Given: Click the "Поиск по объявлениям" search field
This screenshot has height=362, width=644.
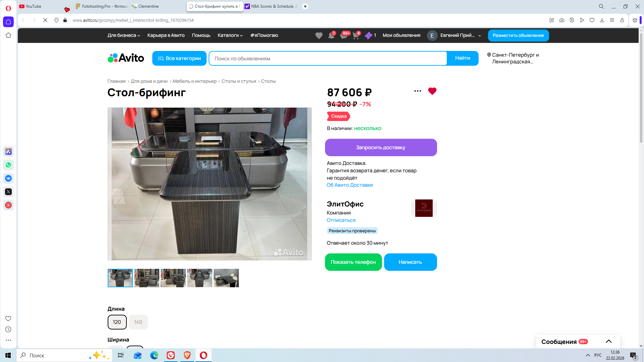Looking at the screenshot, I should click(x=328, y=59).
